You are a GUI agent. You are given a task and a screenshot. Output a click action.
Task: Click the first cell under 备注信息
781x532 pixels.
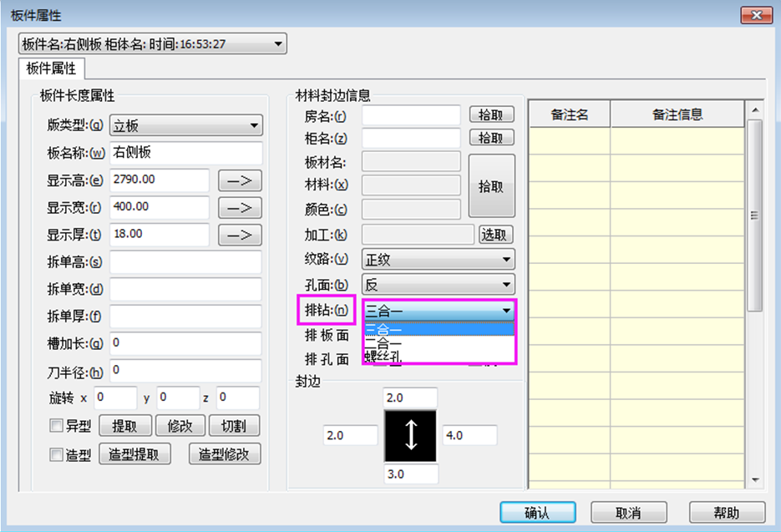pyautogui.click(x=677, y=140)
